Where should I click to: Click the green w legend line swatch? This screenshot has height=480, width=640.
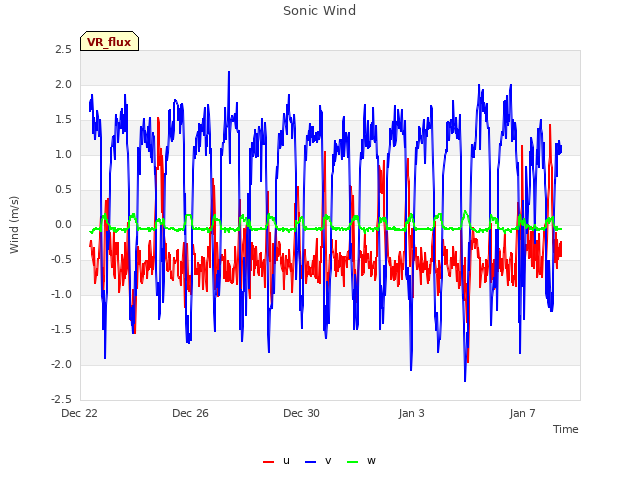coord(353,462)
